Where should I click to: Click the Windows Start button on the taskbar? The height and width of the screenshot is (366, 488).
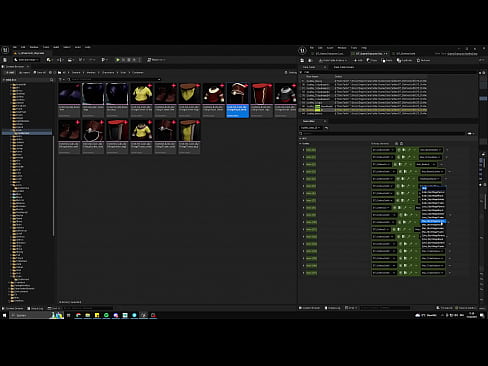point(5,315)
